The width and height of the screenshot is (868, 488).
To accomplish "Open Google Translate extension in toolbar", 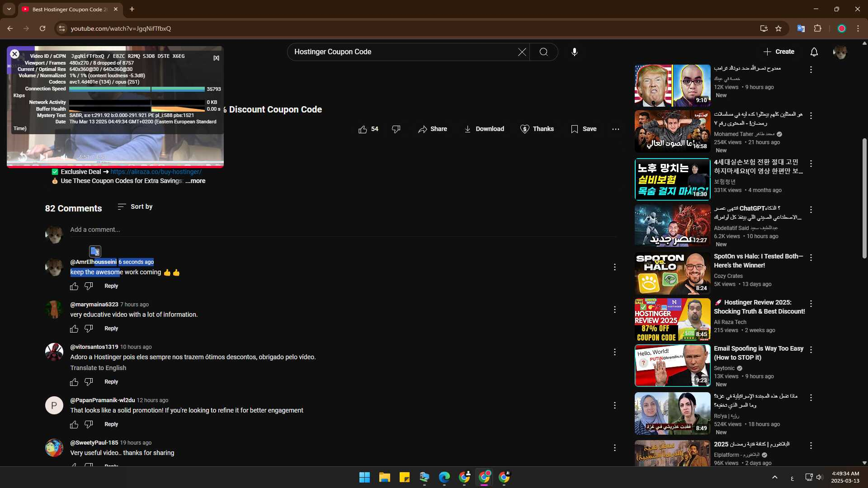I will point(801,28).
